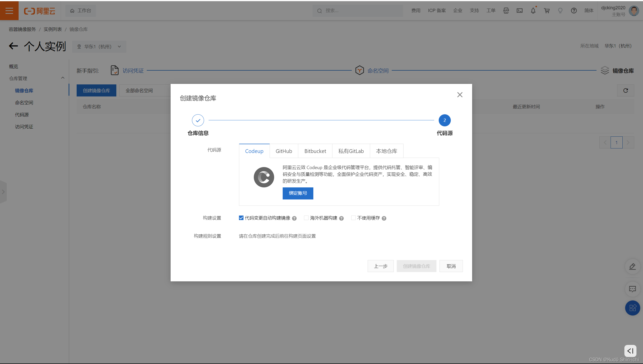
Task: Click 上一步 to go back
Action: coord(381,266)
